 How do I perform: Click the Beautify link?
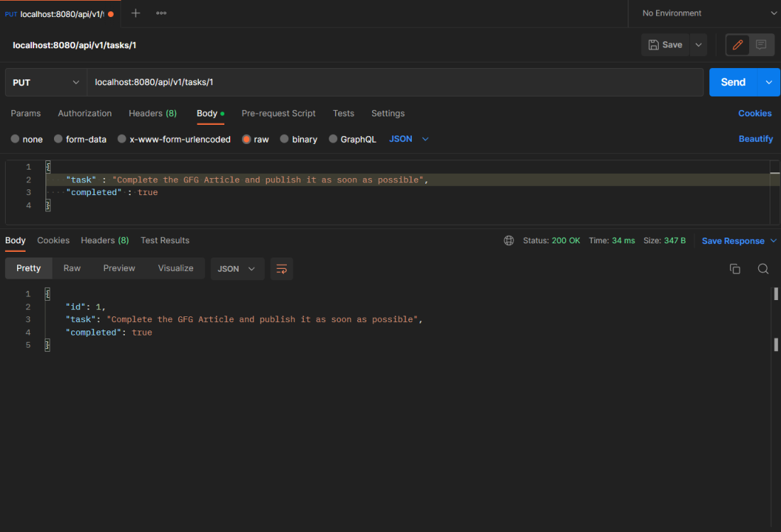point(755,139)
